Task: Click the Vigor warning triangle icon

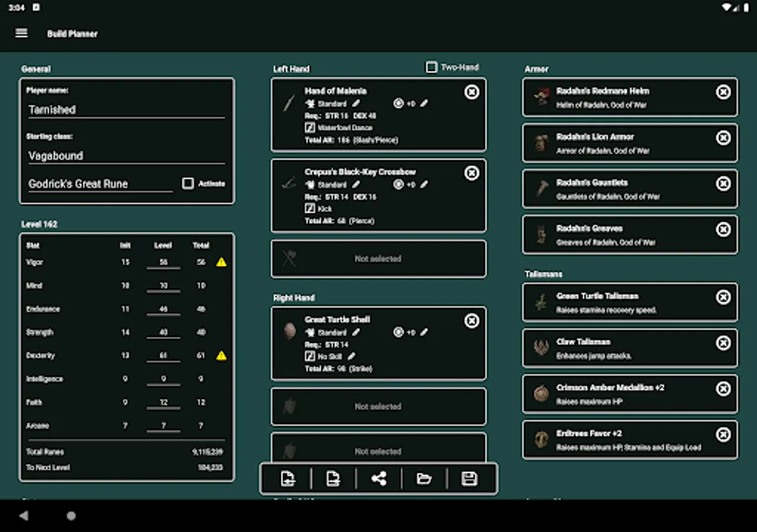Action: (221, 262)
